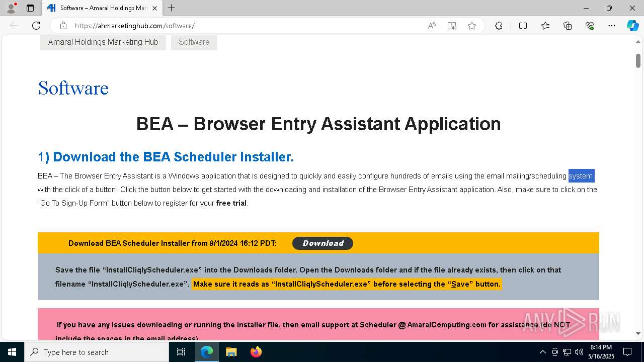Viewport: 644px width, 362px height.
Task: Go to Amaral Holdings Marketing Hub breadcrumb
Action: coord(103,42)
